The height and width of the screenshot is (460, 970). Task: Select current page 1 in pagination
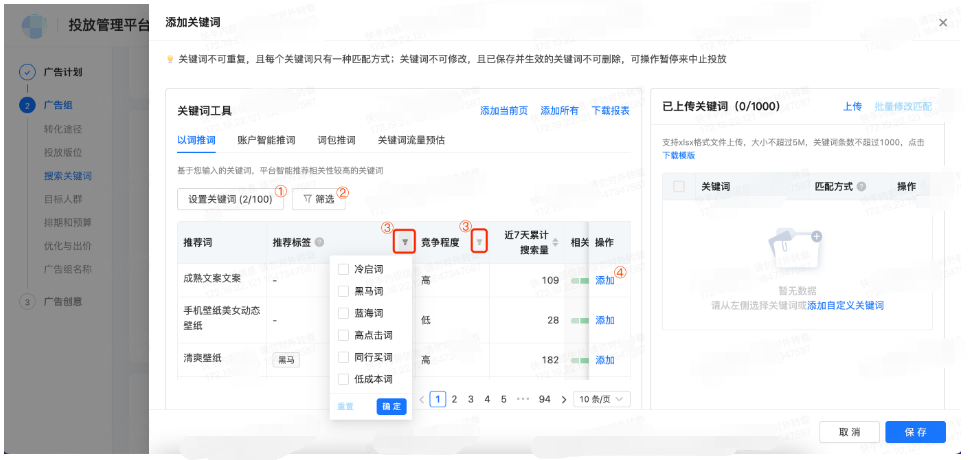pyautogui.click(x=438, y=399)
